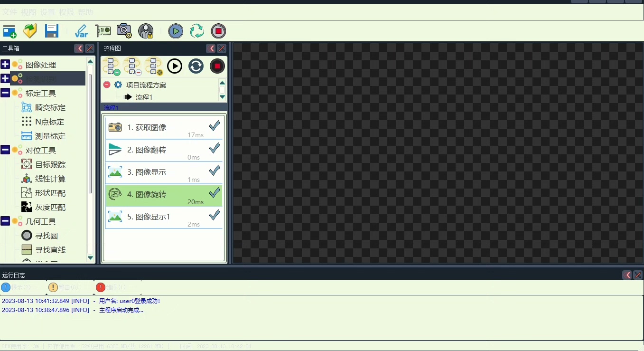This screenshot has width=644, height=351.
Task: Select step 3. 图像显示
Action: [164, 172]
